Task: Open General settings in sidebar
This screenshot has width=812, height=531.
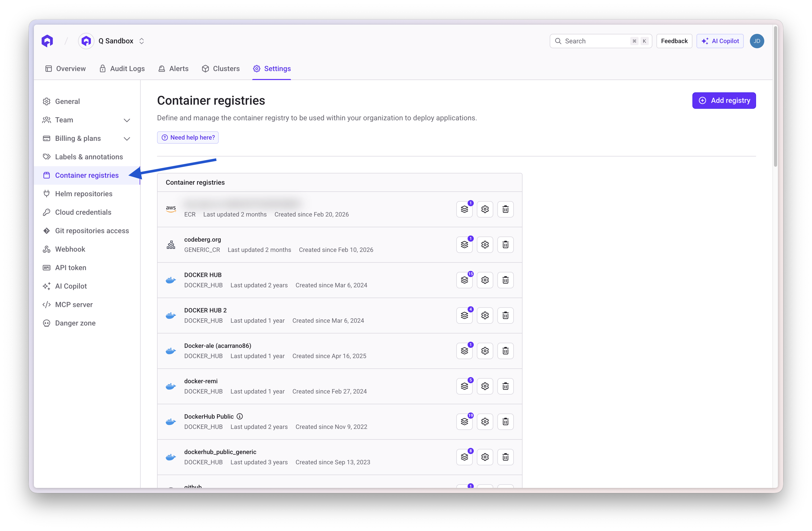Action: (x=87, y=101)
